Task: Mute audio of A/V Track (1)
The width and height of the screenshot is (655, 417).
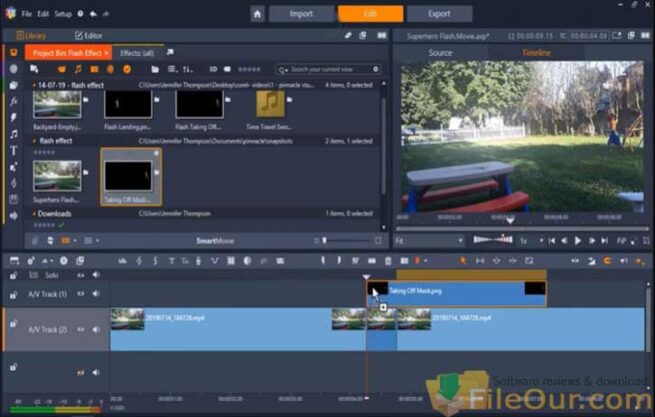Action: (96, 294)
